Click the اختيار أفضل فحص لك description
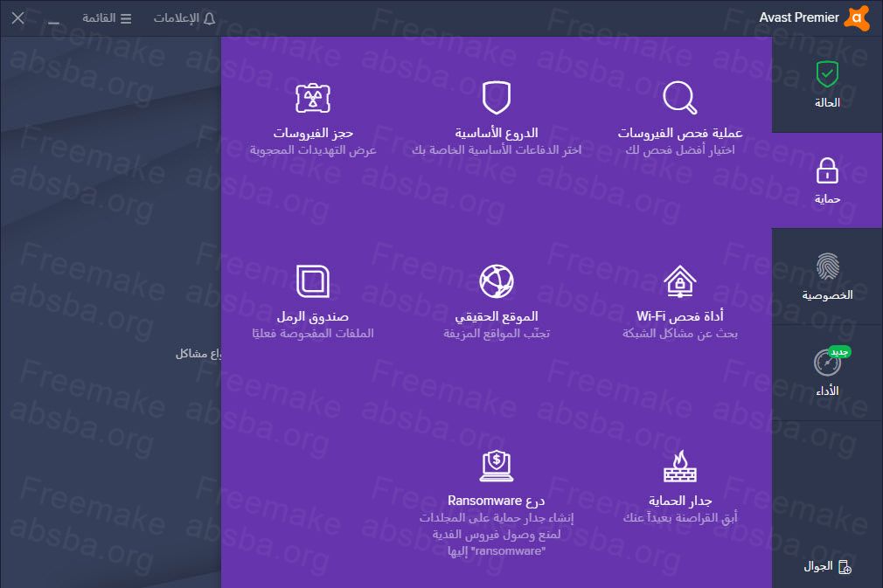 679,149
